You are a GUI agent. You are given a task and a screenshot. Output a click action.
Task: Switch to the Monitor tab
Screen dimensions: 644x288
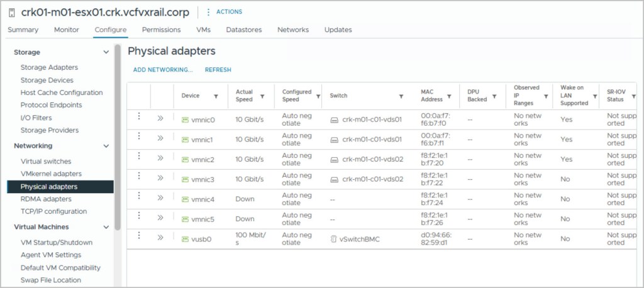(x=66, y=30)
